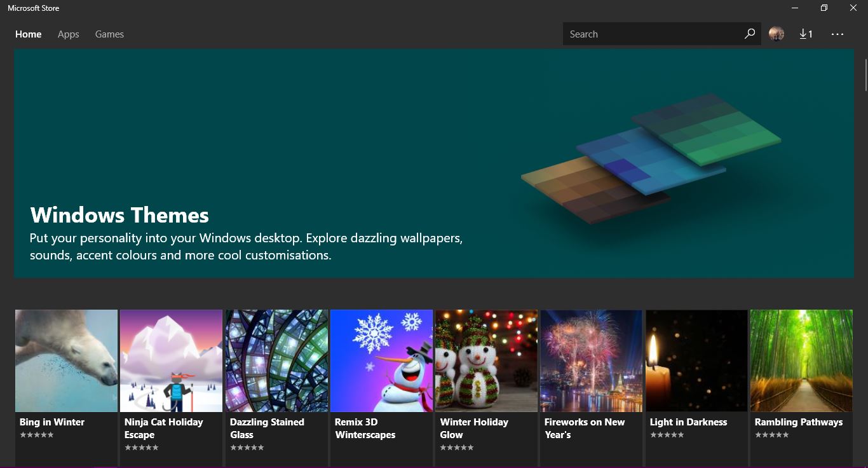
Task: Click the Dazzling Stained Glass title
Action: point(267,429)
